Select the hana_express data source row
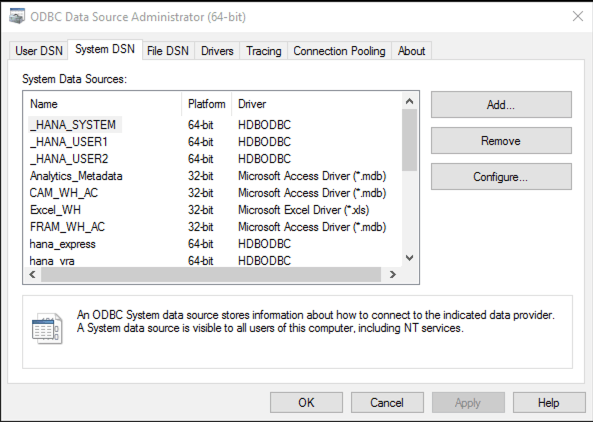The image size is (593, 422). pyautogui.click(x=214, y=244)
